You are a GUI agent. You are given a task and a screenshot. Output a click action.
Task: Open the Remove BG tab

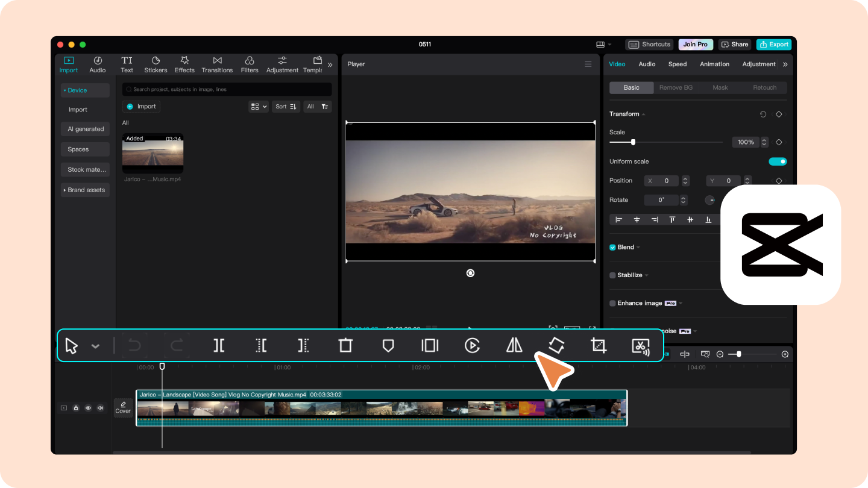(x=676, y=87)
